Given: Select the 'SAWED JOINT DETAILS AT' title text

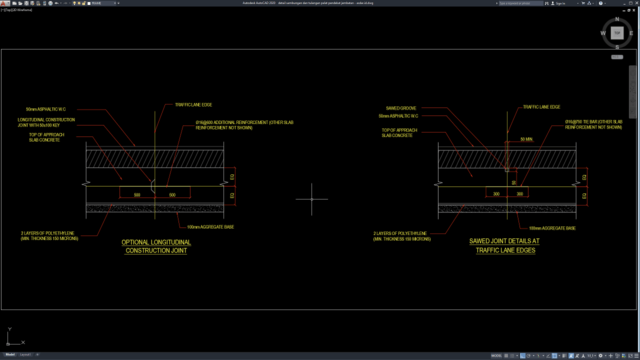Looking at the screenshot, I should [x=504, y=241].
